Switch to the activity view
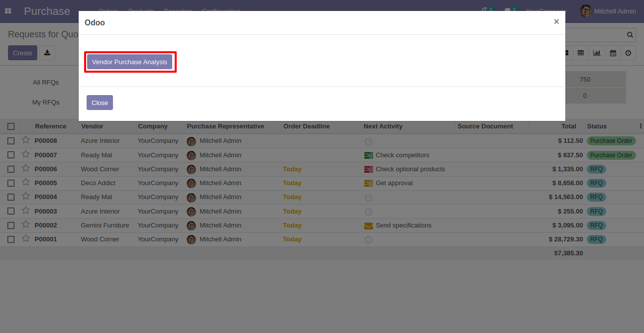The height and width of the screenshot is (333, 644). [629, 53]
